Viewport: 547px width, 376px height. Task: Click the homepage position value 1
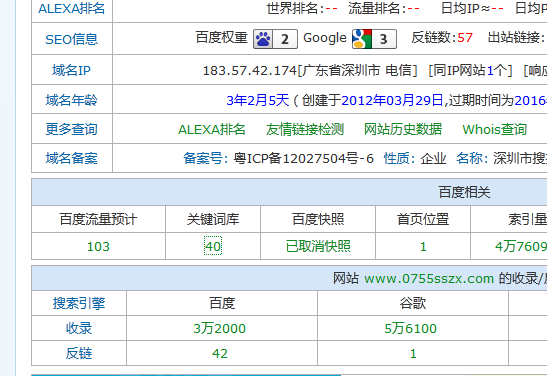coord(423,247)
